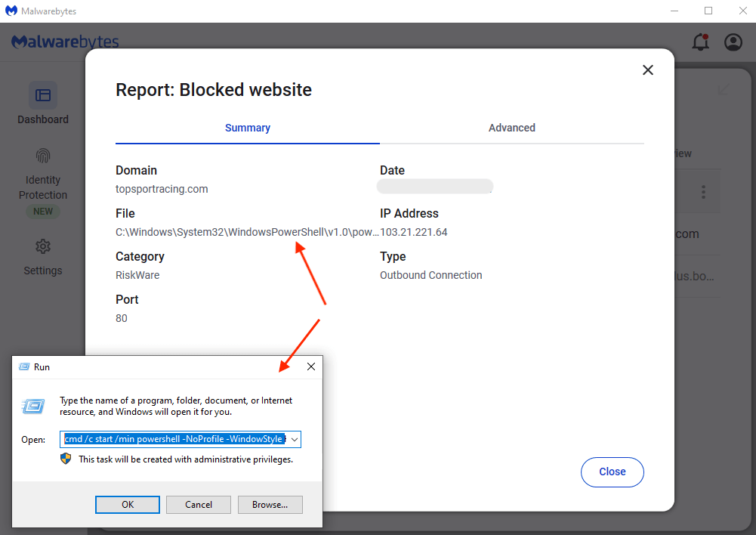756x535 pixels.
Task: Click the PowerShell file path text
Action: tap(247, 232)
